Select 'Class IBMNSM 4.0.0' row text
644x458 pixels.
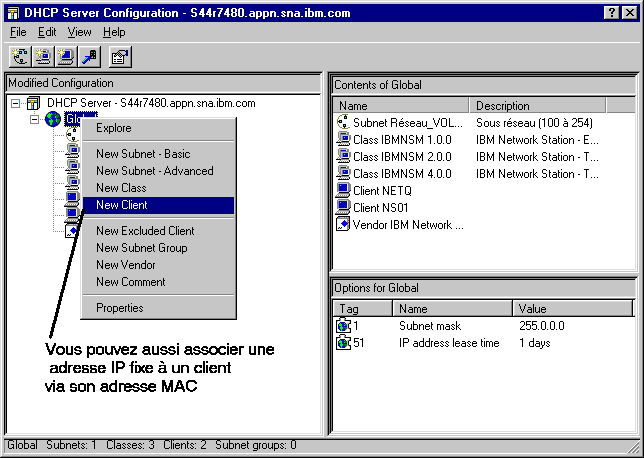(x=402, y=174)
